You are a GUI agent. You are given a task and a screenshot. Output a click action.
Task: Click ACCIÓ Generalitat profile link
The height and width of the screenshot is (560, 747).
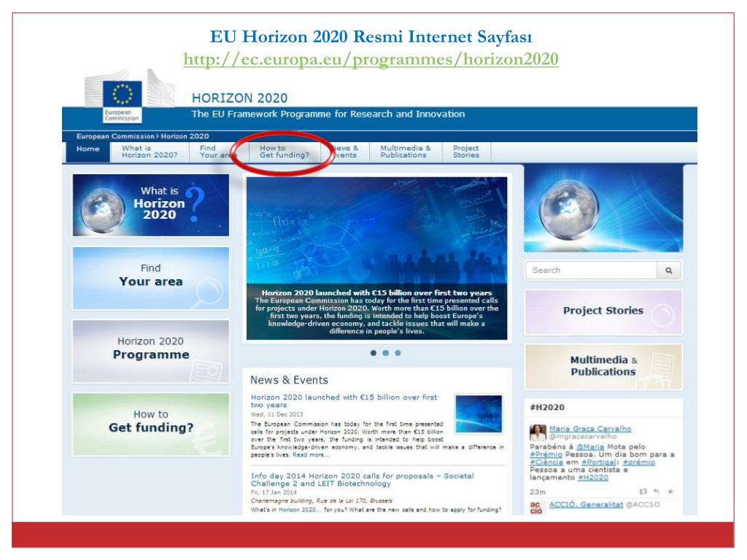586,505
